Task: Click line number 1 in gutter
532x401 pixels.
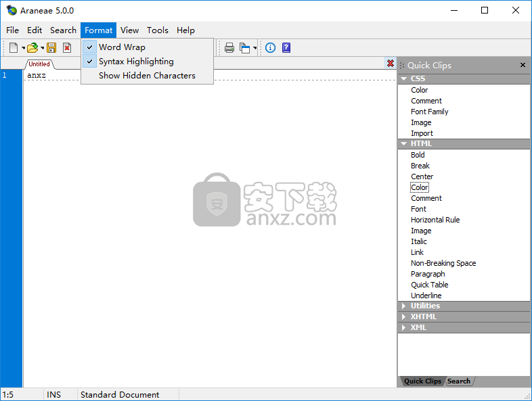Action: (5, 75)
